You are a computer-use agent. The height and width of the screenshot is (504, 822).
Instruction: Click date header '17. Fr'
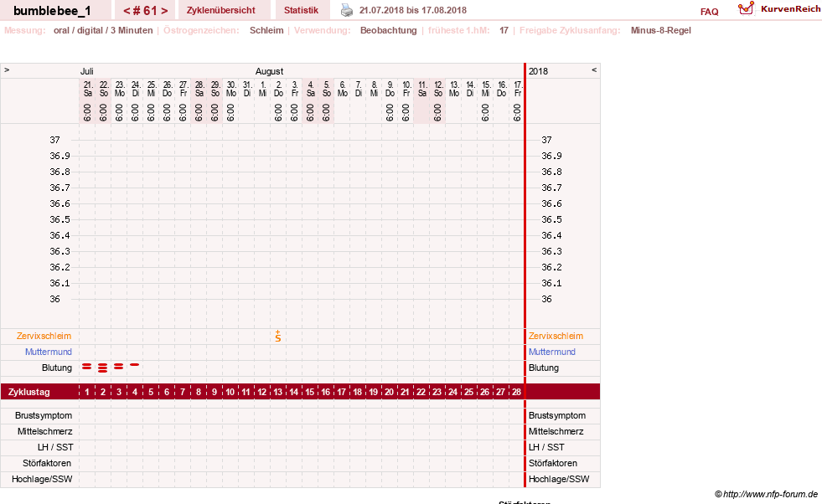[518, 89]
